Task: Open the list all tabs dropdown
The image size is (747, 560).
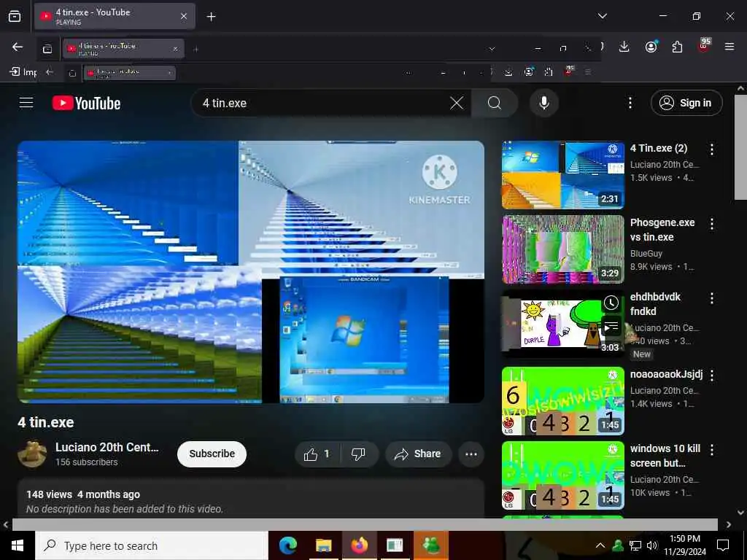Action: (x=602, y=16)
